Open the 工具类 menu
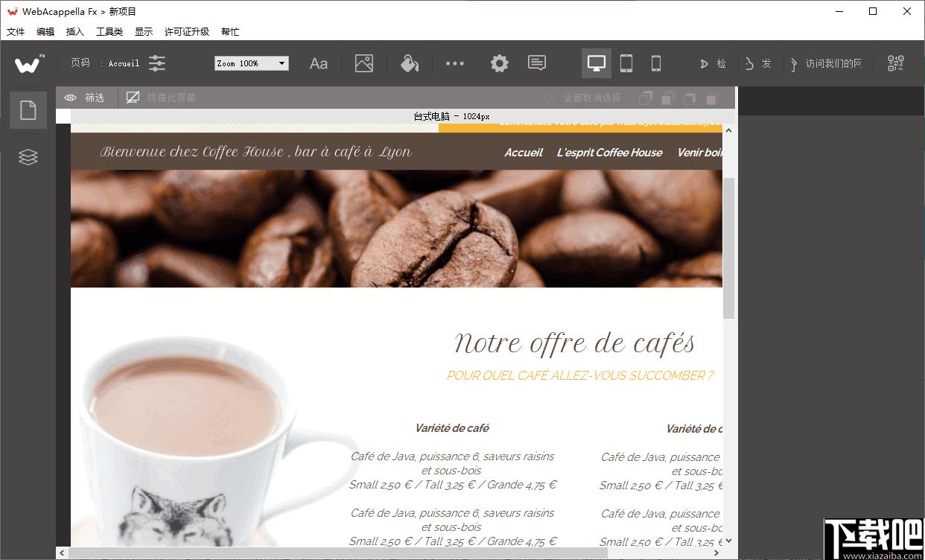The image size is (925, 560). [109, 31]
